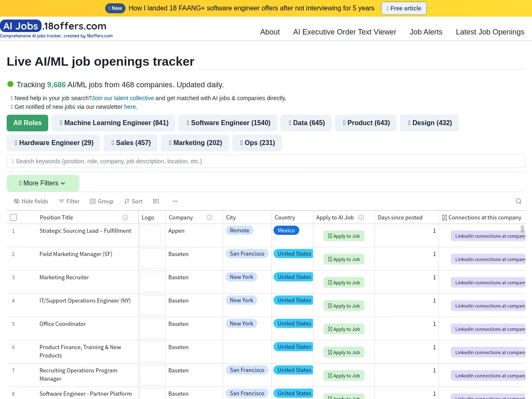
Task: Click the newsletter 'here' link
Action: pyautogui.click(x=130, y=107)
